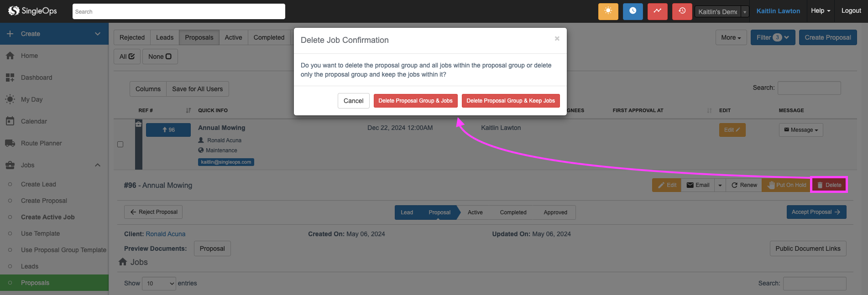Cancel the delete confirmation dialog
This screenshot has width=868, height=295.
(x=353, y=101)
